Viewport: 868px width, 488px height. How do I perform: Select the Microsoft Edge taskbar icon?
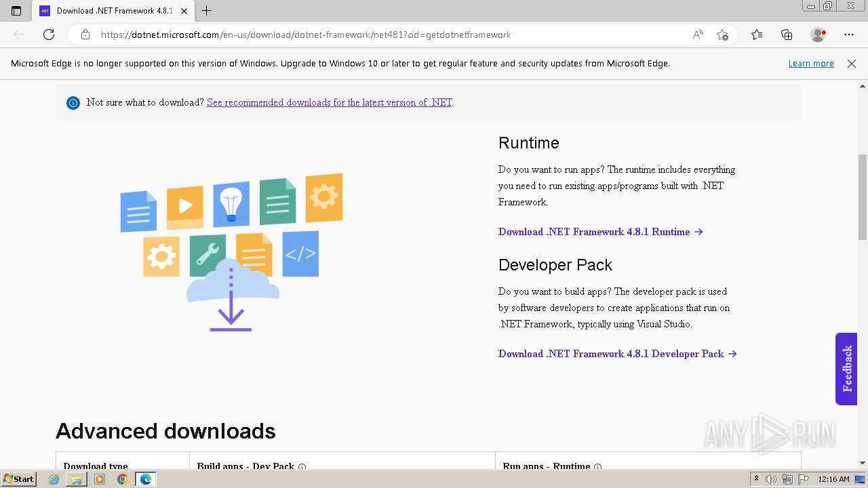(146, 479)
